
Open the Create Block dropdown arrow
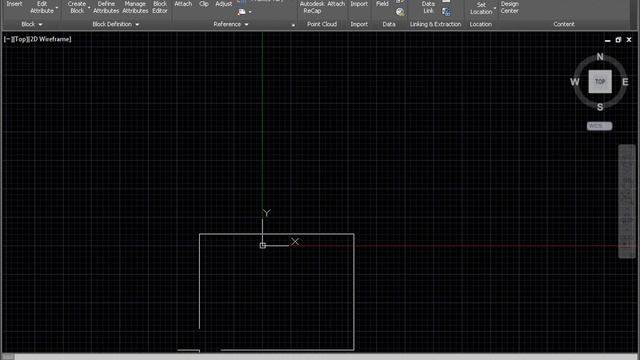pyautogui.click(x=89, y=7)
